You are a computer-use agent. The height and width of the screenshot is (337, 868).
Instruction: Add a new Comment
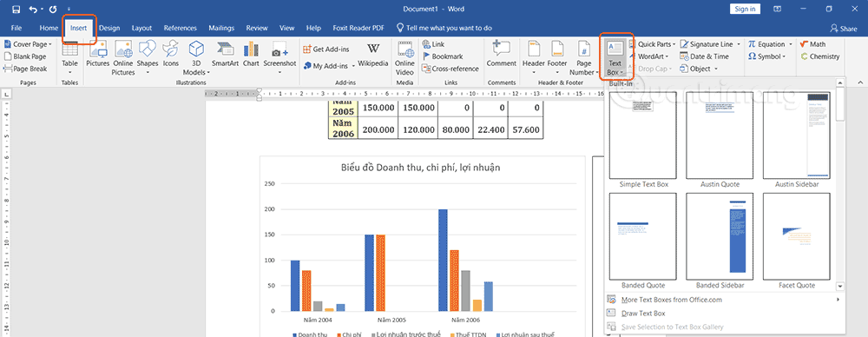(502, 54)
